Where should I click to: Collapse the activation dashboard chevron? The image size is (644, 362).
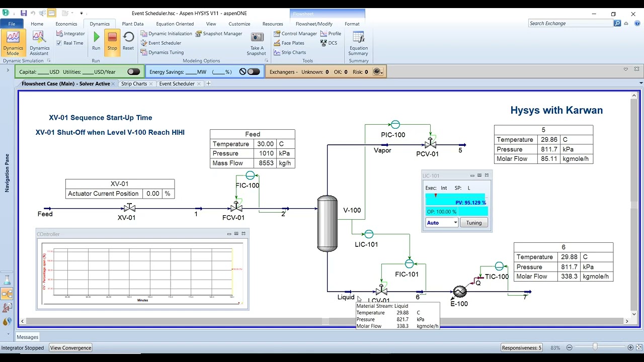point(626,69)
